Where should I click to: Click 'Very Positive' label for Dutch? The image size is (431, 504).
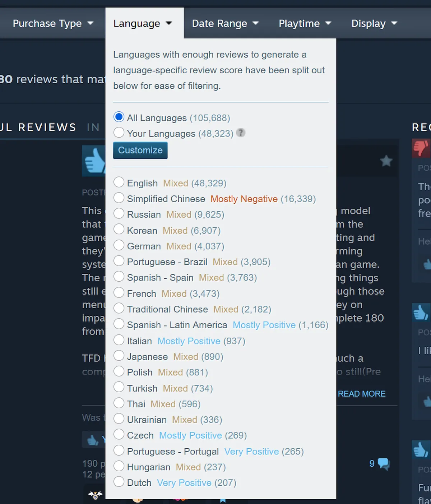184,483
